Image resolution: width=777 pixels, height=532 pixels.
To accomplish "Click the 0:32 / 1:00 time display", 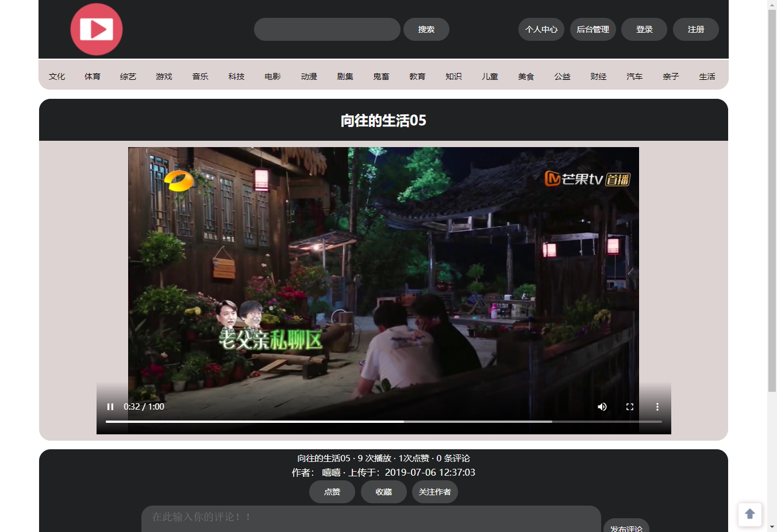I will point(144,407).
